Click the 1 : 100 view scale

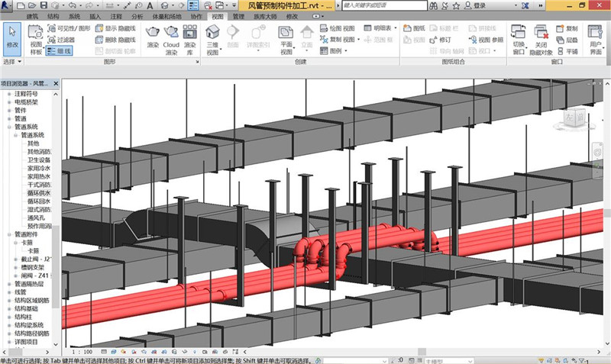tap(82, 352)
